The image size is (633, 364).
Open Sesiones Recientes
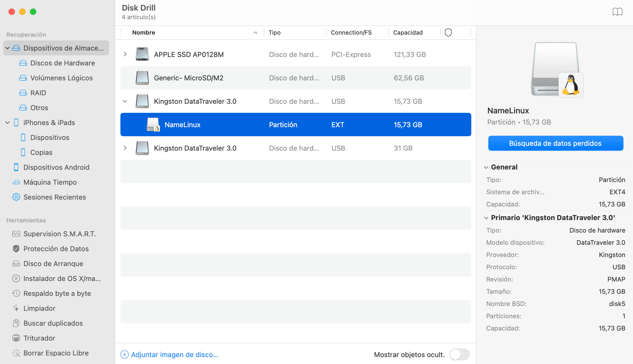(55, 197)
